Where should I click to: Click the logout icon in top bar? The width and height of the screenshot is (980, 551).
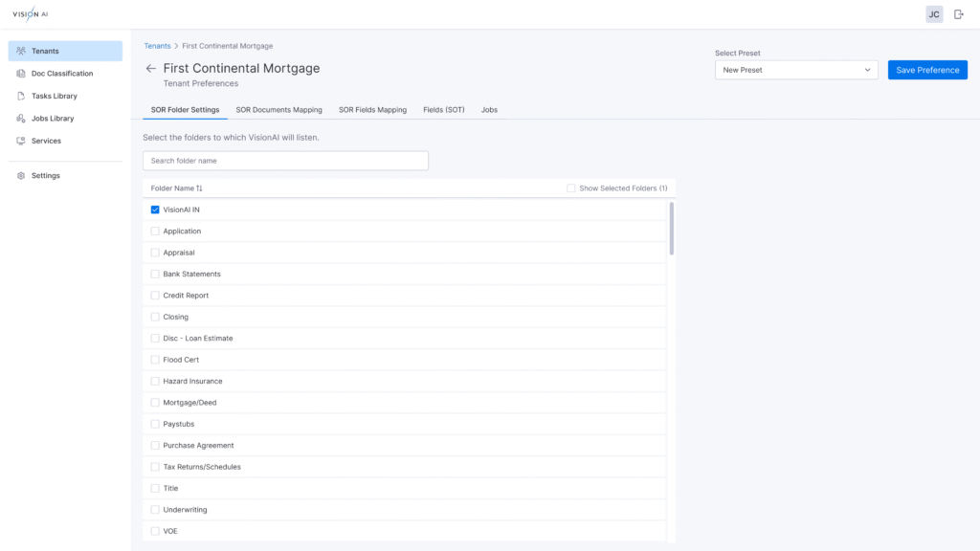click(x=959, y=14)
